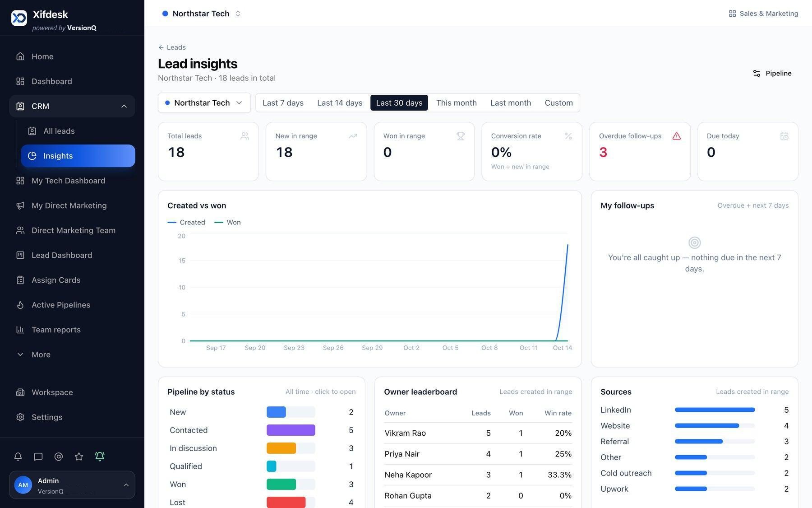Open the Contacted status purple bar

[x=291, y=430]
